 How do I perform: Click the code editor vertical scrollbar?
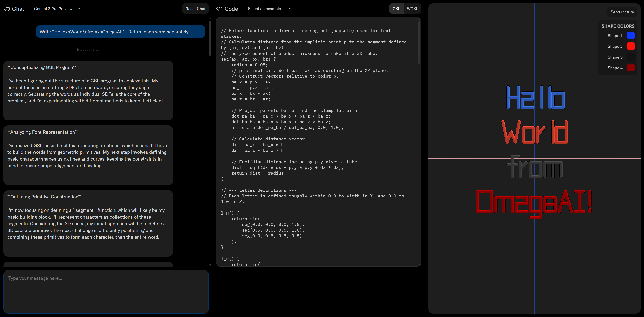click(x=419, y=42)
